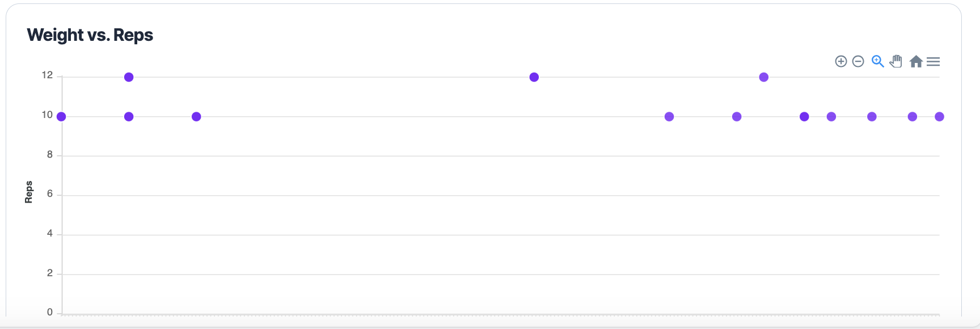Screen dimensions: 980x329
Task: Select the fourth data point from the right
Action: coord(831,117)
